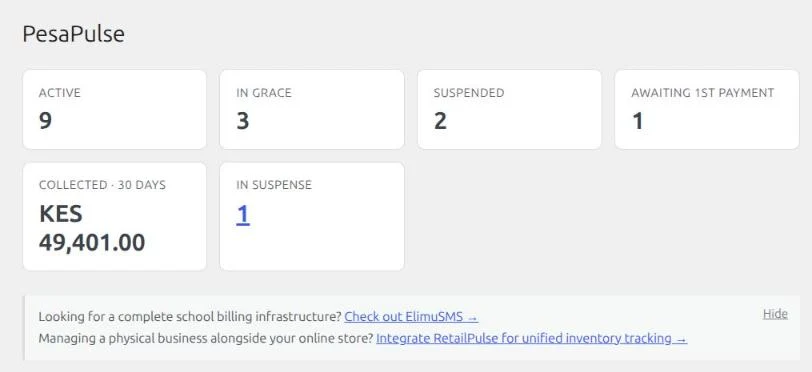
Task: Click the SUSPENDED card label
Action: (469, 93)
